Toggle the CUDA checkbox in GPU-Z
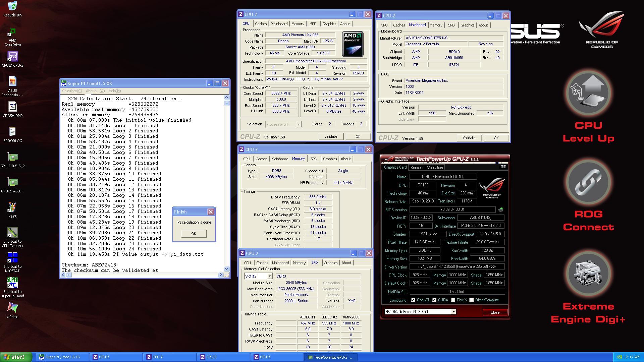The height and width of the screenshot is (362, 644). [x=434, y=300]
